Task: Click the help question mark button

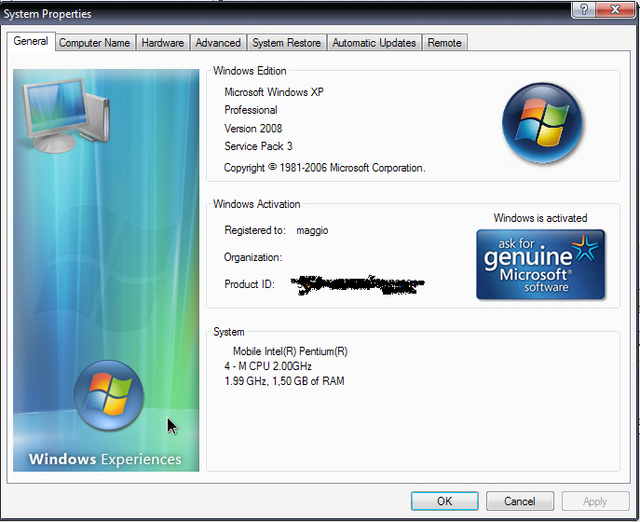Action: [x=583, y=9]
